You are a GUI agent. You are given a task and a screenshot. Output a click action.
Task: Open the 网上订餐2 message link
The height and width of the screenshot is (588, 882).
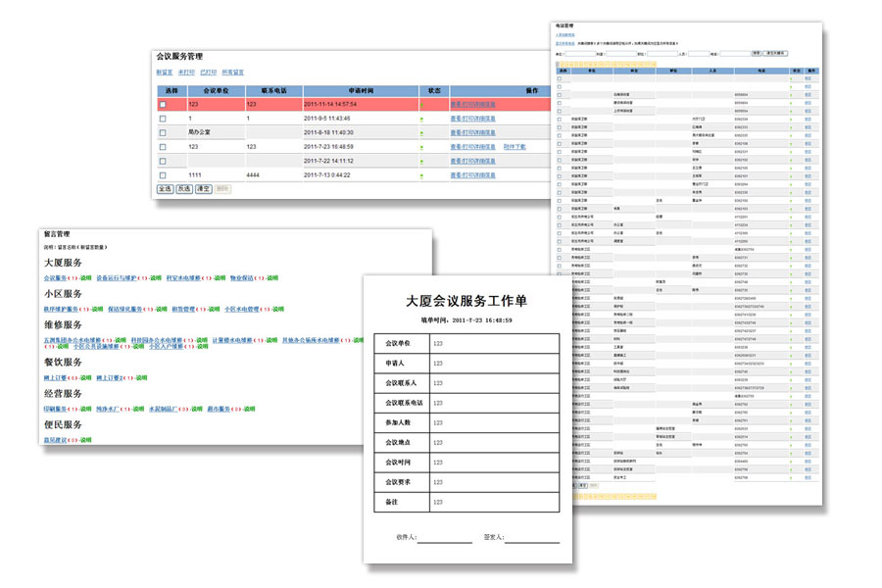[109, 377]
